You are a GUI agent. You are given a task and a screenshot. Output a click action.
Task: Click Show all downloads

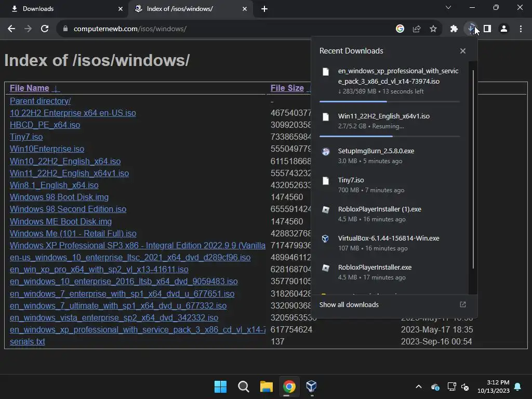point(349,304)
